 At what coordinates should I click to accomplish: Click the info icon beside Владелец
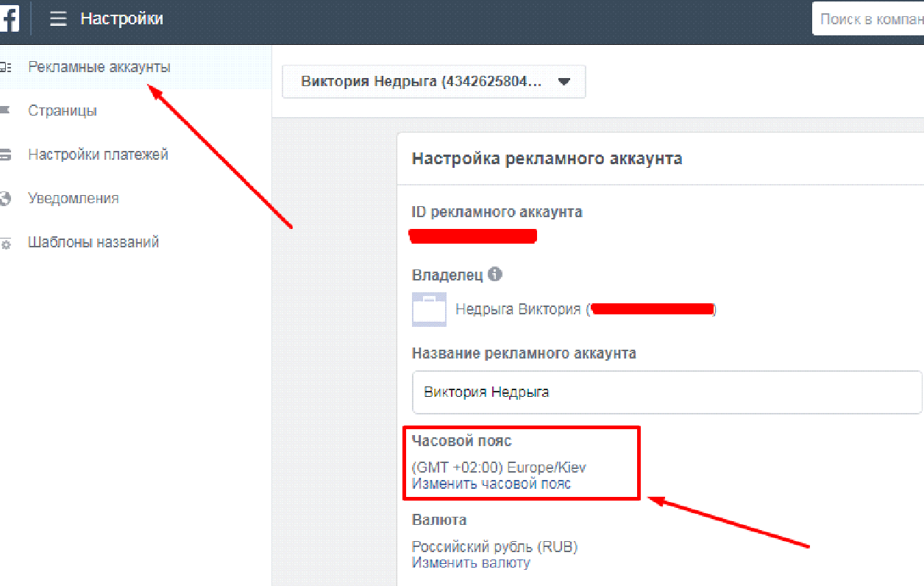coord(495,275)
